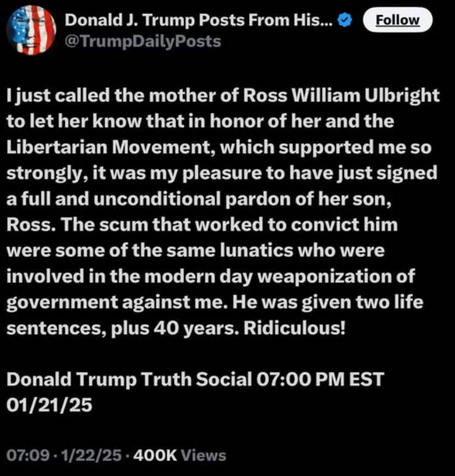Click the 07:09 post timestamp
The image size is (455, 476).
(28, 455)
